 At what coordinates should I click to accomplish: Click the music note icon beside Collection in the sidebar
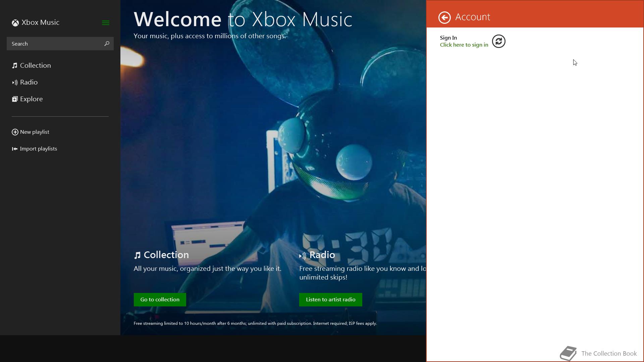point(14,66)
